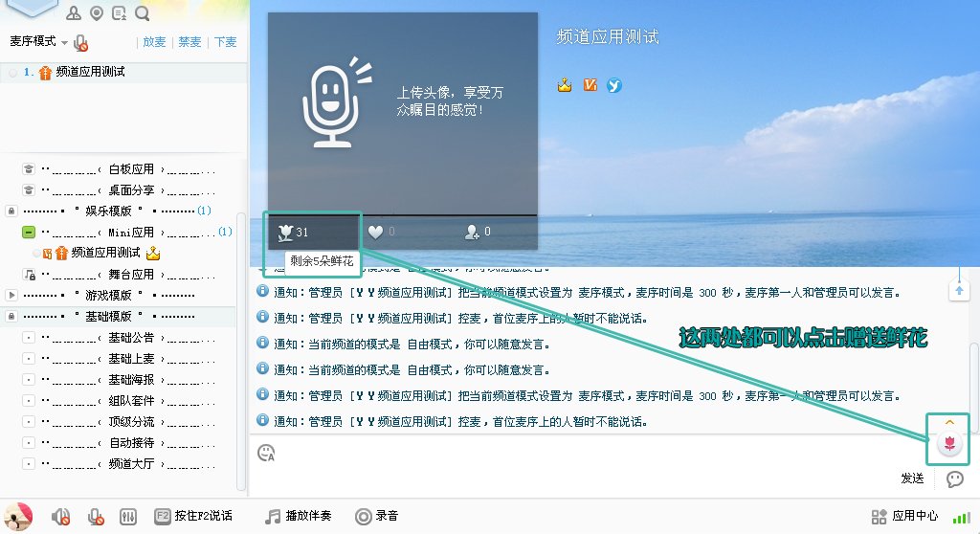Open the 白板应用 channel
The image size is (980, 534).
(130, 169)
